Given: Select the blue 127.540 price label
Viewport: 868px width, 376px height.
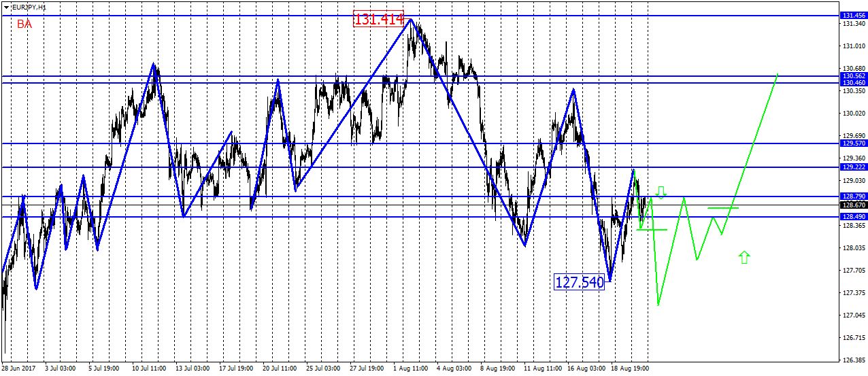Looking at the screenshot, I should click(580, 282).
